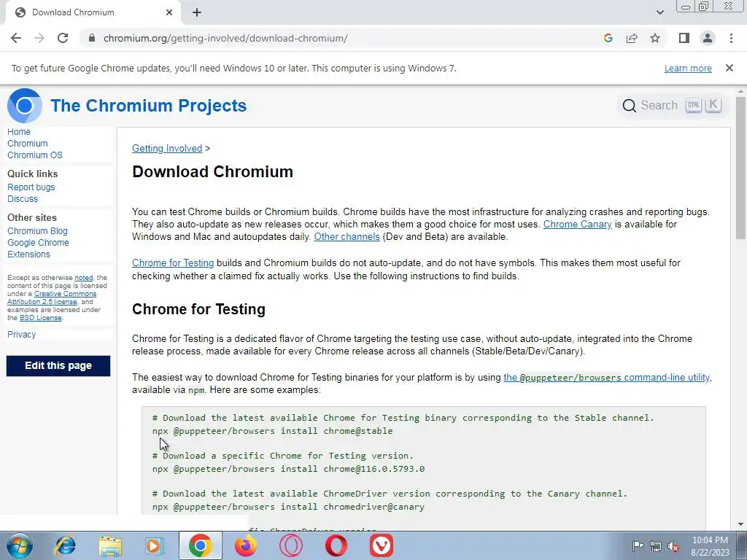The image size is (747, 560).
Task: Select Google Chrome in the taskbar
Action: point(200,545)
